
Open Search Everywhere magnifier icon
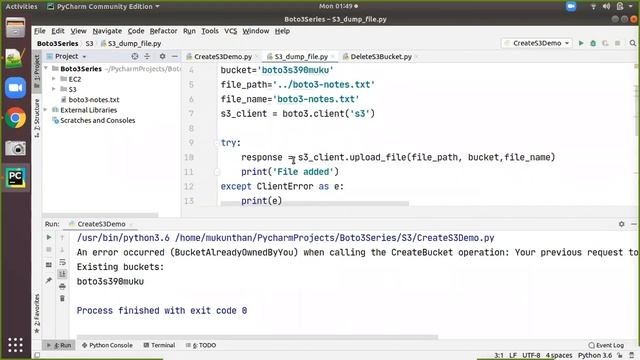coord(633,43)
